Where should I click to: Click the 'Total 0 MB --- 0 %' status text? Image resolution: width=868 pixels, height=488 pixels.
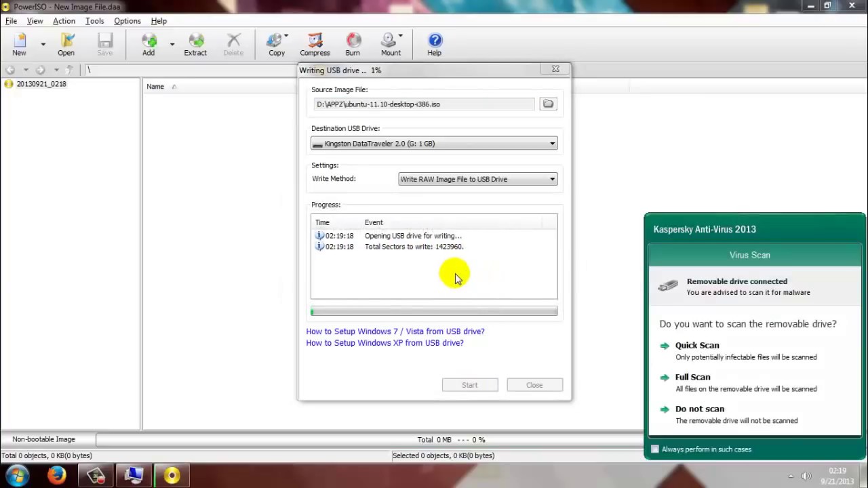[451, 440]
